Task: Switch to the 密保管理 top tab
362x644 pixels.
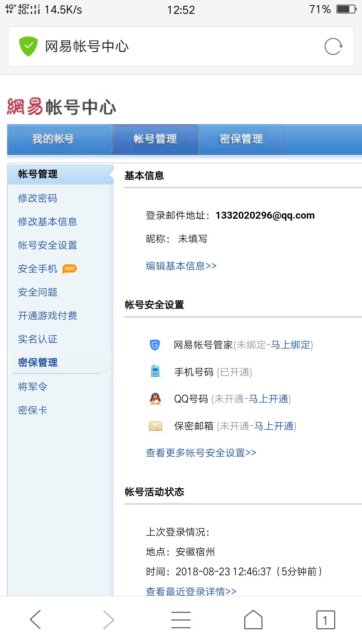Action: (x=241, y=139)
